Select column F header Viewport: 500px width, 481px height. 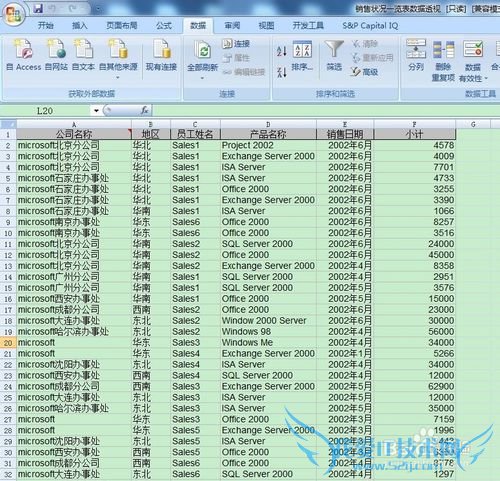coord(414,124)
